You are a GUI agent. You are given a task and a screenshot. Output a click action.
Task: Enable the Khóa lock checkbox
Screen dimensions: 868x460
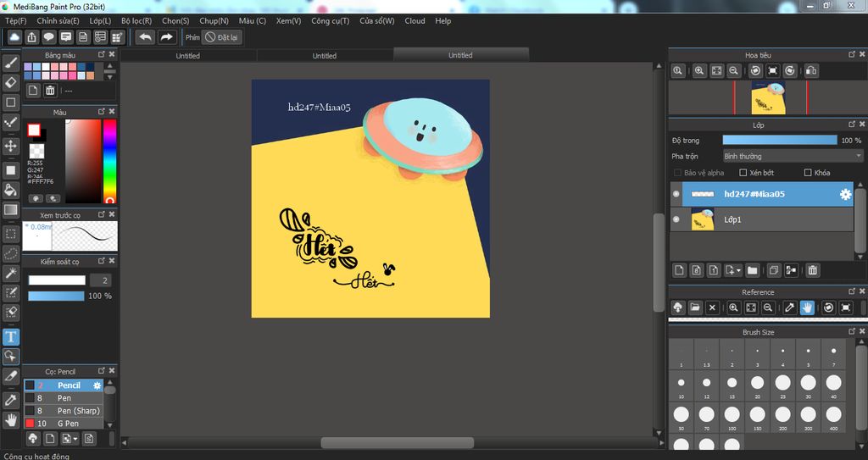[x=808, y=173]
